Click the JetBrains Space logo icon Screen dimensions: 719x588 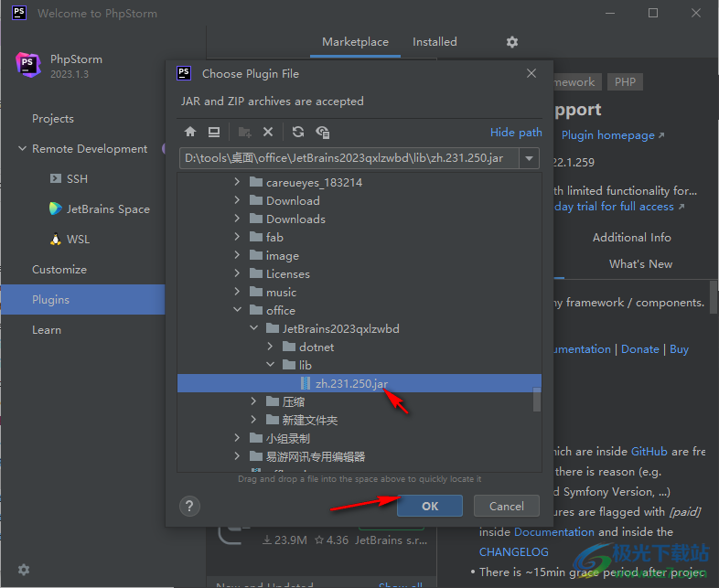click(56, 208)
